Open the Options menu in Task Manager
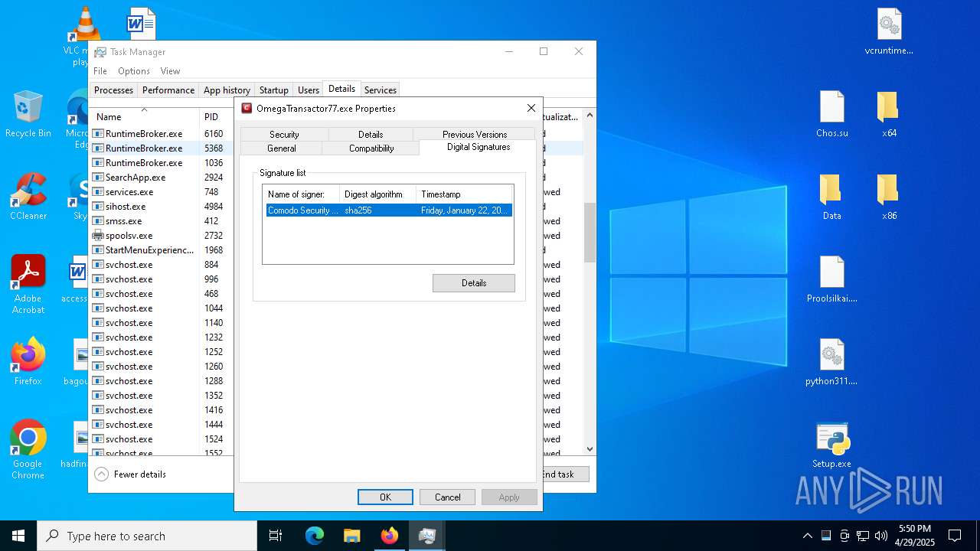Screen dimensions: 980x551 (x=134, y=70)
